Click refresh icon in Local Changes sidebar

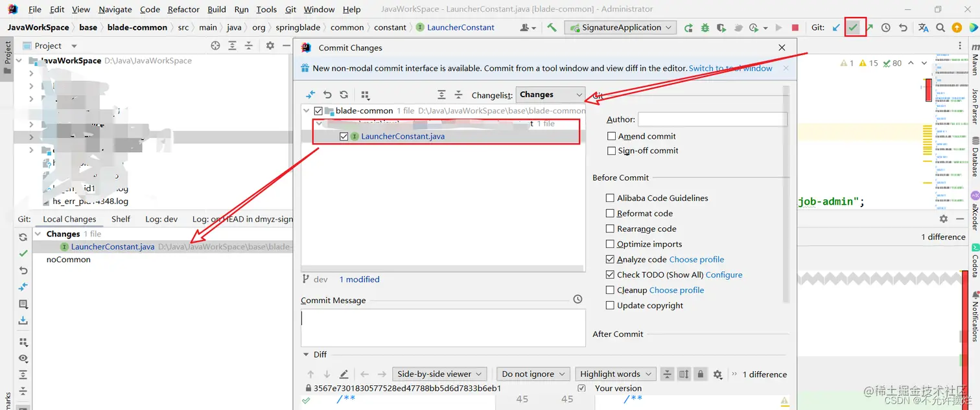[x=23, y=237]
